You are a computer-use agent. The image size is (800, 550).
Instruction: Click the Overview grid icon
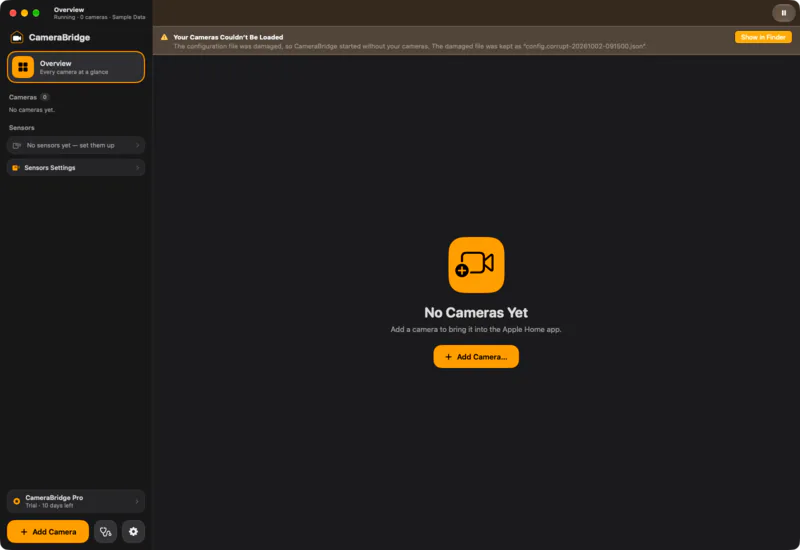pos(23,67)
